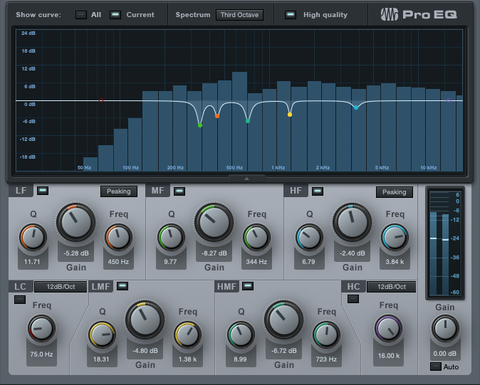Select the red low-cut node on the curve
Image resolution: width=480 pixels, height=385 pixels.
pos(101,100)
